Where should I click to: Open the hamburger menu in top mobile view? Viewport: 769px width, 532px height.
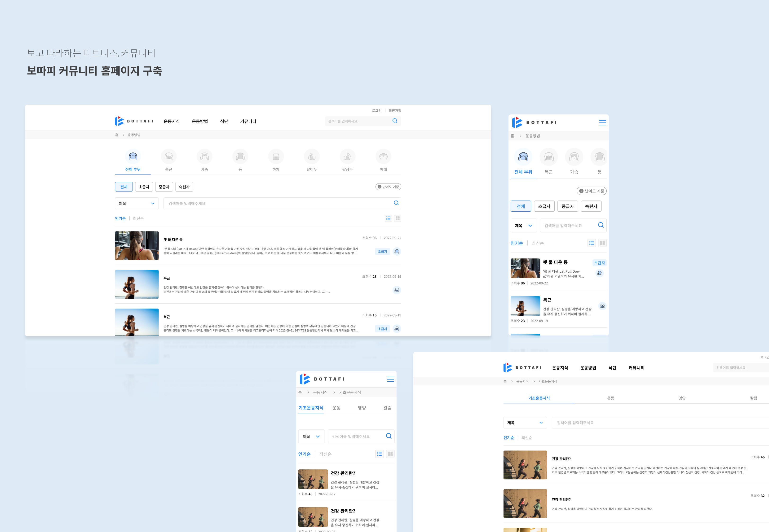[x=602, y=123]
